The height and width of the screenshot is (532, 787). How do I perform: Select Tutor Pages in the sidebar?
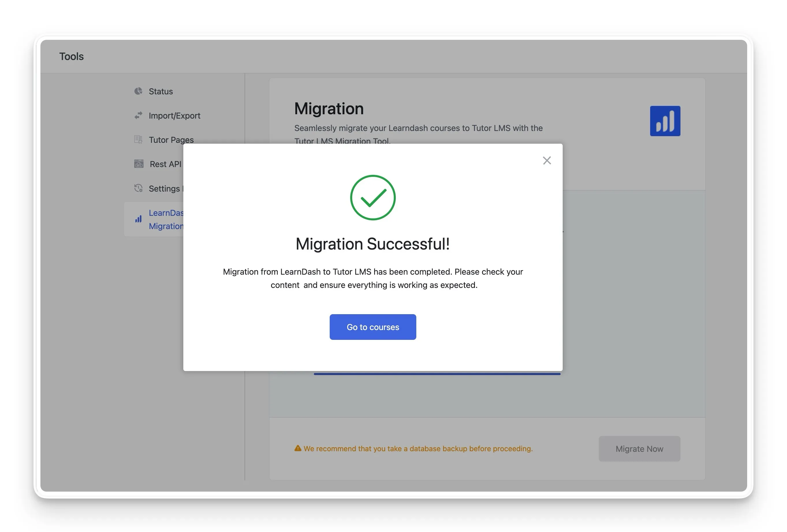171,140
